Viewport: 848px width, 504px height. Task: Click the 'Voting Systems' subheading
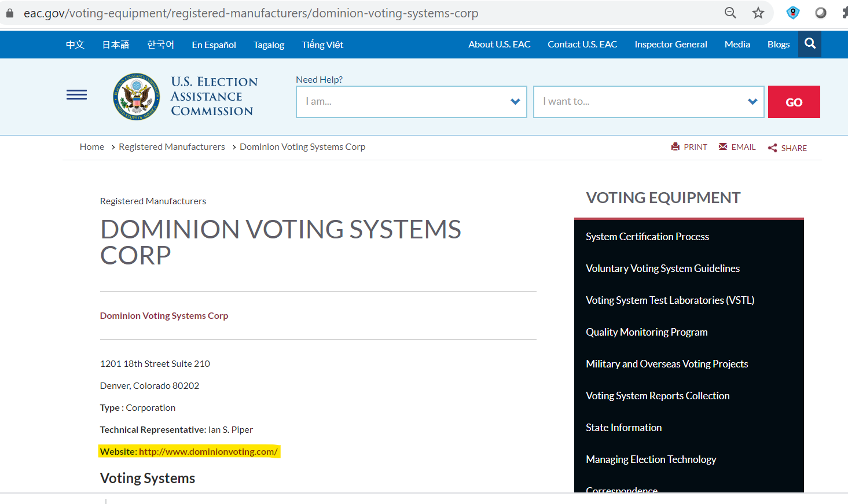pos(148,479)
